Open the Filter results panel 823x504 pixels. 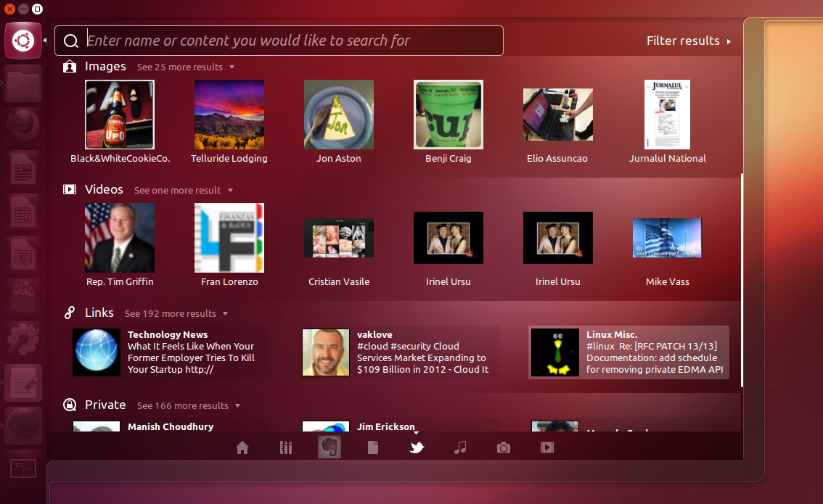689,41
